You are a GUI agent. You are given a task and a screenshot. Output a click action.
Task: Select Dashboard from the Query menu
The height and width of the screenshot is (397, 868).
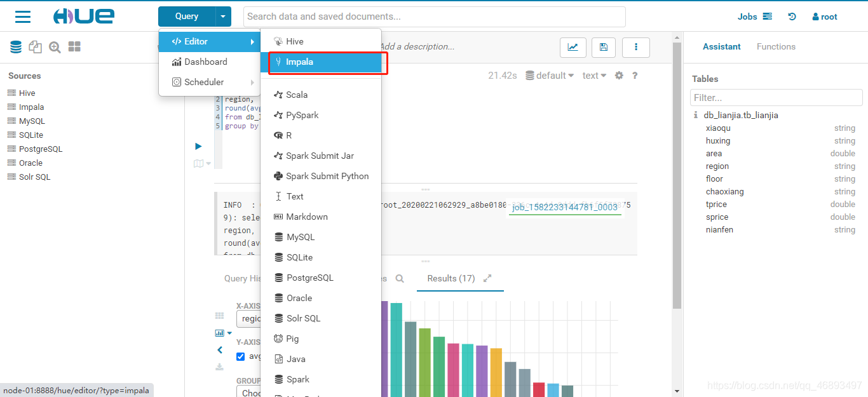(x=210, y=62)
